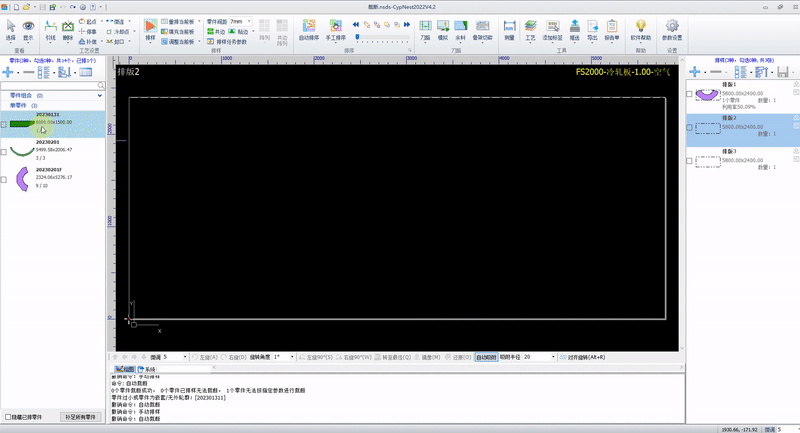Switch to the 系统 tab
Image resolution: width=800 pixels, height=433 pixels.
150,369
